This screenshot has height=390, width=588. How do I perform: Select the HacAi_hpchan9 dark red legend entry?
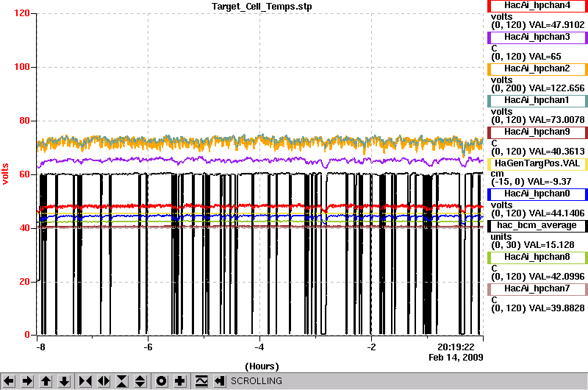[537, 132]
